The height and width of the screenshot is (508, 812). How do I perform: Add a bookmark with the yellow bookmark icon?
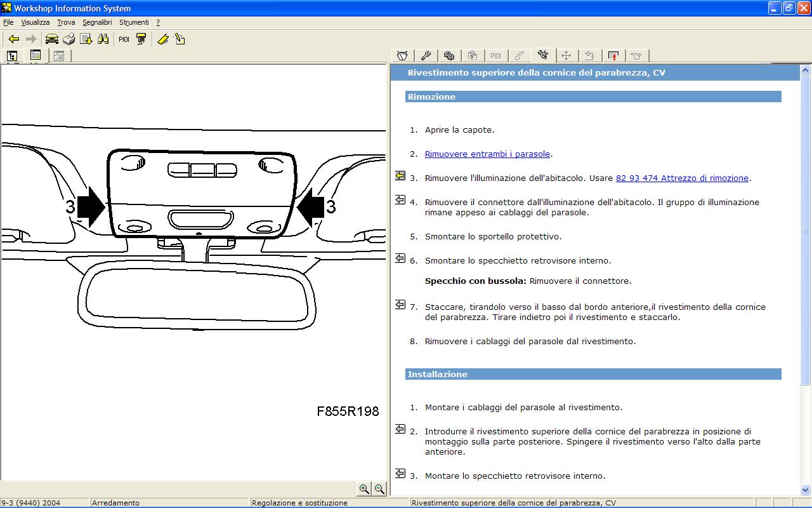(163, 39)
